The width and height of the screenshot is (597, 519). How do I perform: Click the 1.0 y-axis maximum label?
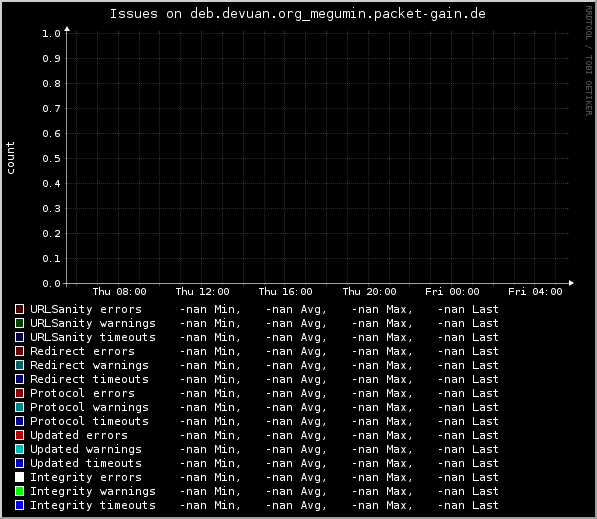point(51,34)
